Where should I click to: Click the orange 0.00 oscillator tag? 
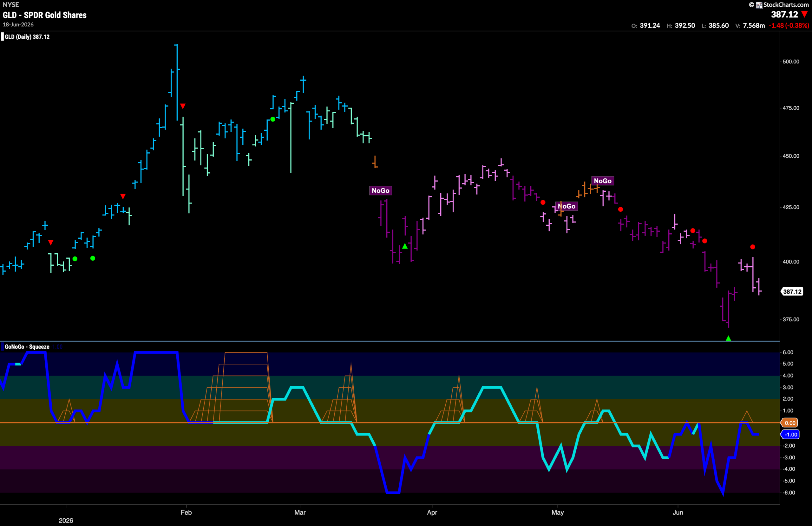point(790,423)
